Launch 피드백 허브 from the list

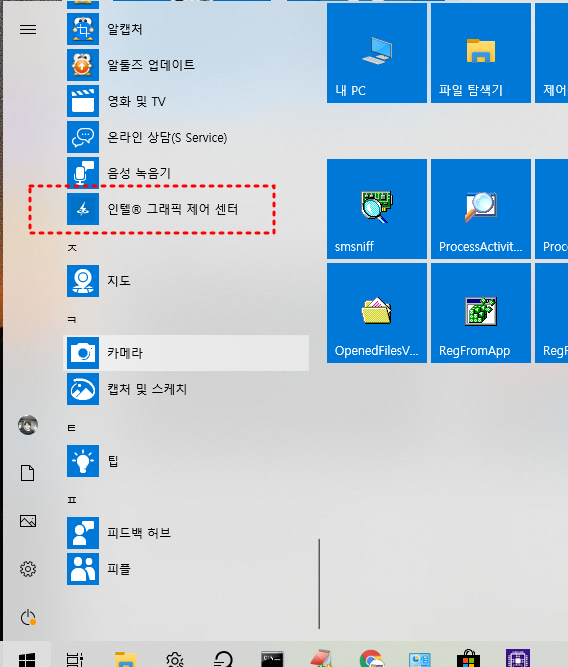click(x=186, y=533)
